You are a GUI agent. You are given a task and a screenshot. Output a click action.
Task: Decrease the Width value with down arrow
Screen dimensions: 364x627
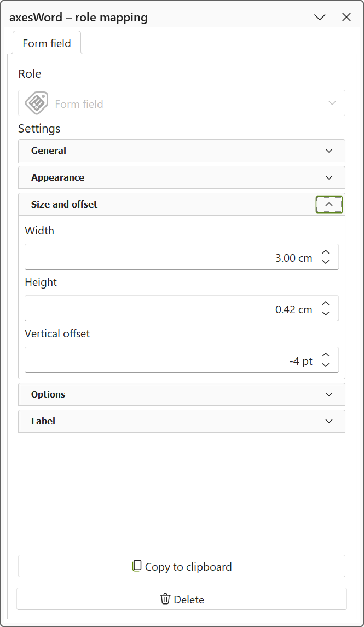326,262
